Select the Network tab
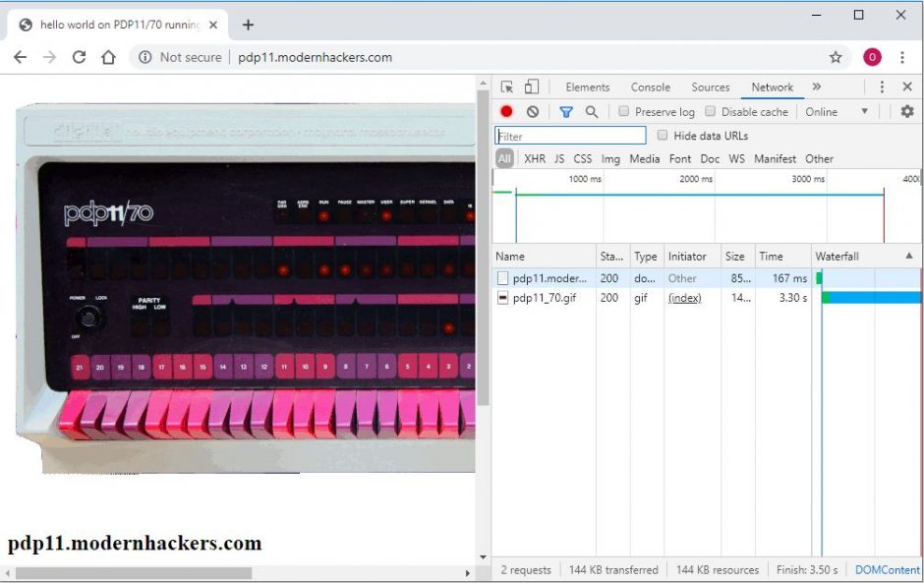This screenshot has height=583, width=924. point(772,87)
